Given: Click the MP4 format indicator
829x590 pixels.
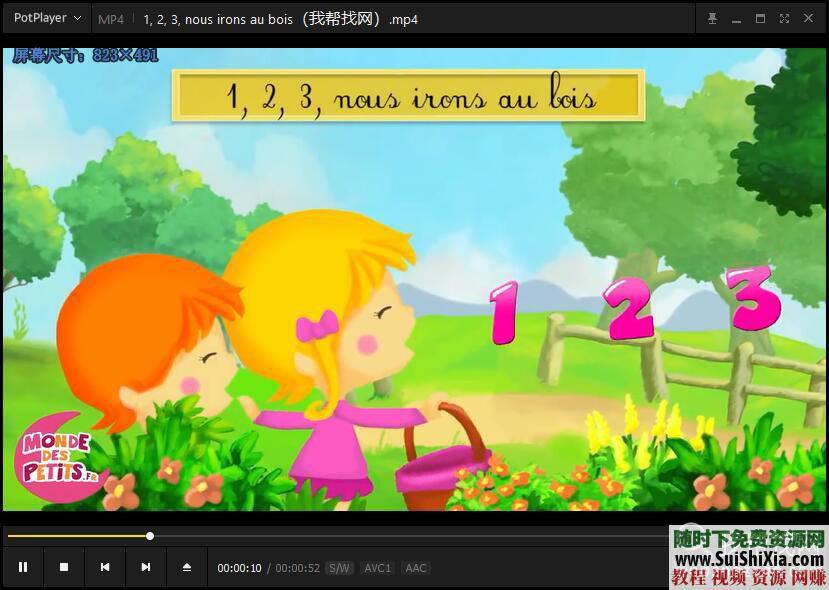Looking at the screenshot, I should (110, 18).
